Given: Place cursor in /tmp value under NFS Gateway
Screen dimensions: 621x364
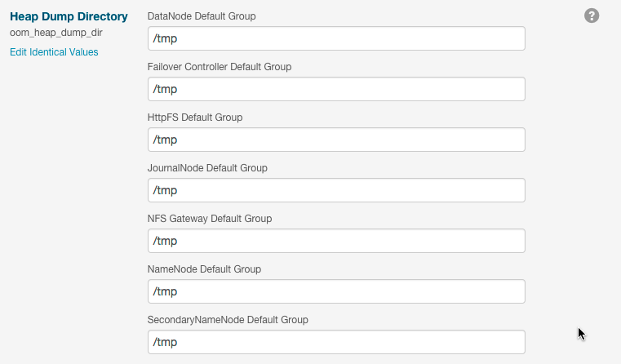Looking at the screenshot, I should 166,241.
